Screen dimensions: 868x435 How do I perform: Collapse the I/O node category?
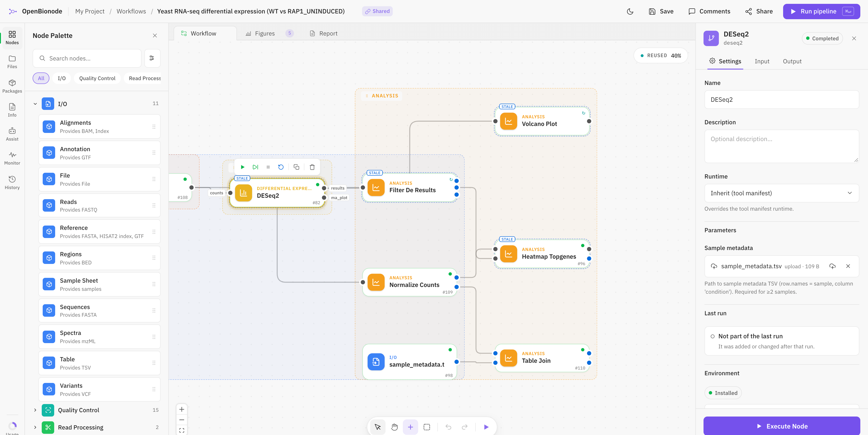[x=35, y=104]
